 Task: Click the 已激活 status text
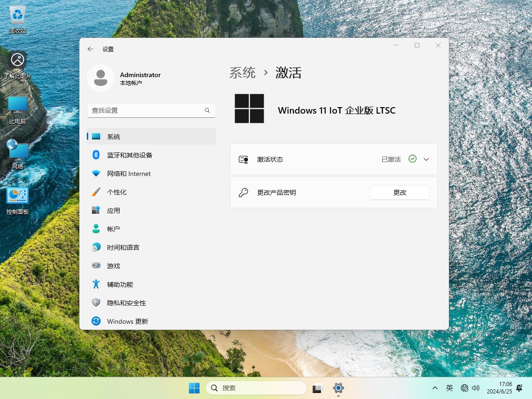click(391, 159)
